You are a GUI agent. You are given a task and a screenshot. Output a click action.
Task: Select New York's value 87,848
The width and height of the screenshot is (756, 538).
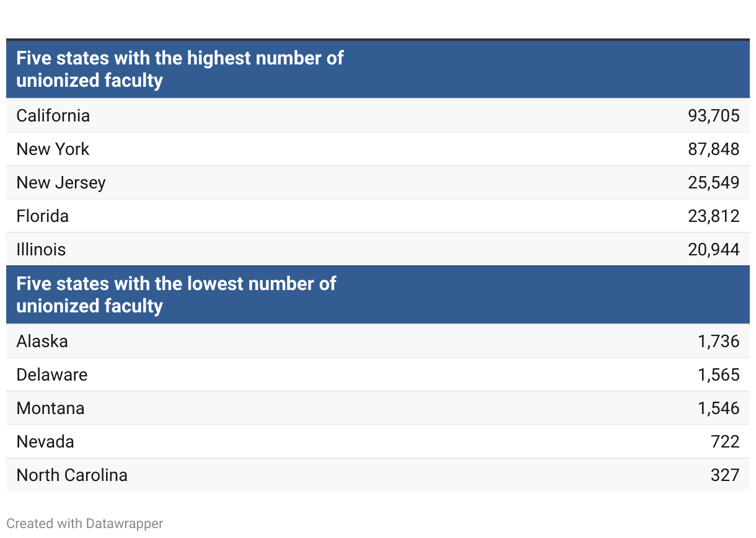(713, 149)
